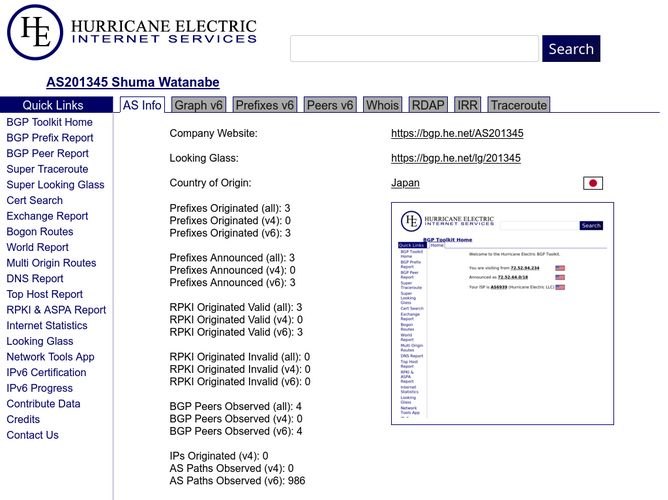The width and height of the screenshot is (668, 500).
Task: Click the 'AS Paths Observed (v6): 986' text
Action: [x=237, y=481]
